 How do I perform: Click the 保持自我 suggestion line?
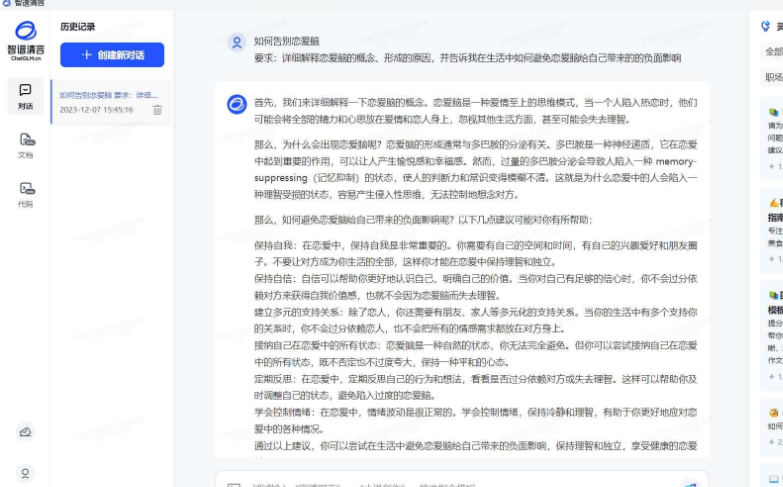475,254
